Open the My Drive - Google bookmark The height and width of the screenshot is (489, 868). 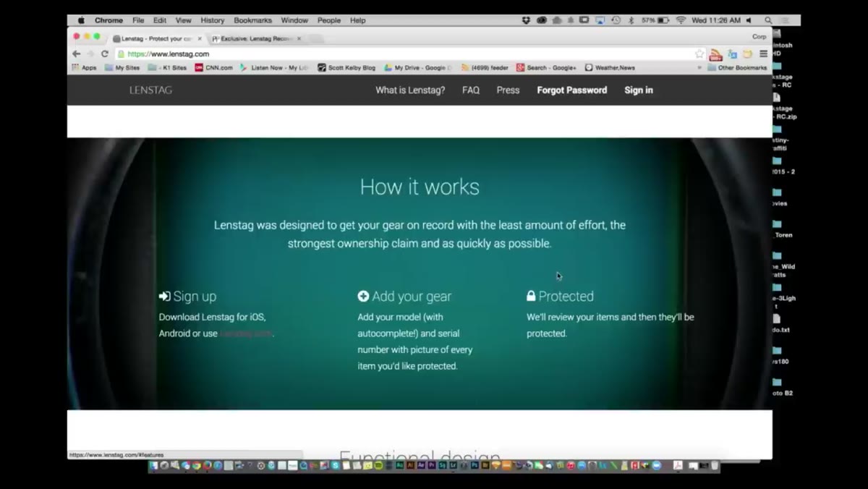[x=418, y=67]
